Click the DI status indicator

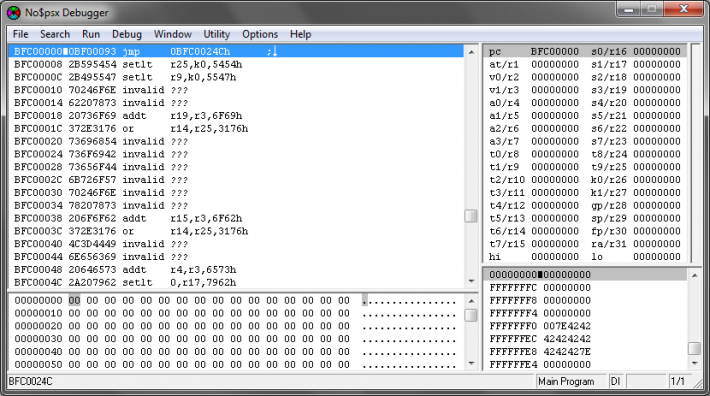point(615,382)
